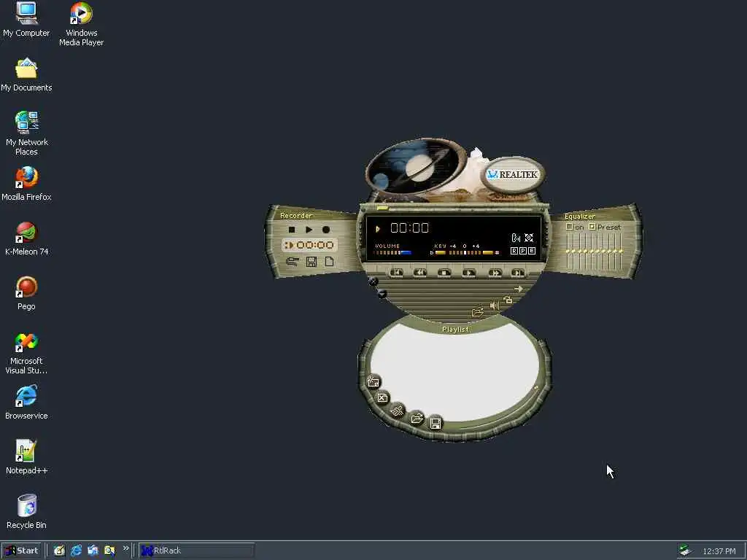
Task: Select the My Computer desktop icon
Action: tap(26, 20)
